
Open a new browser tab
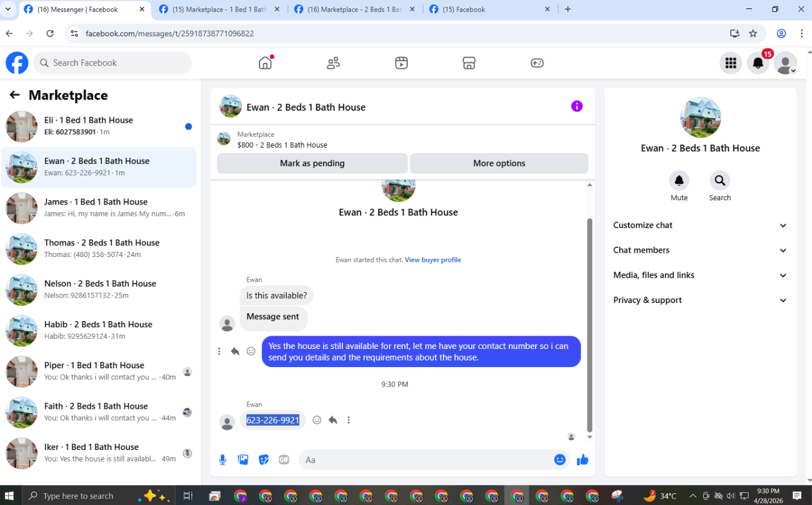(568, 9)
